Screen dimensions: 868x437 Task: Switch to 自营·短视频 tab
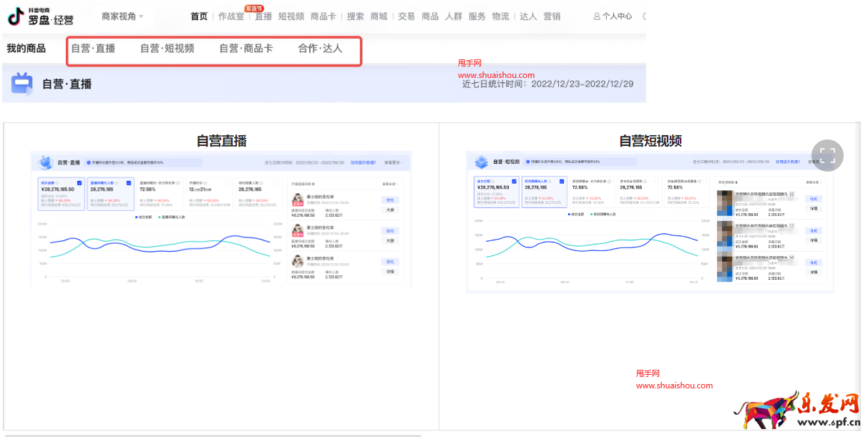pos(167,49)
